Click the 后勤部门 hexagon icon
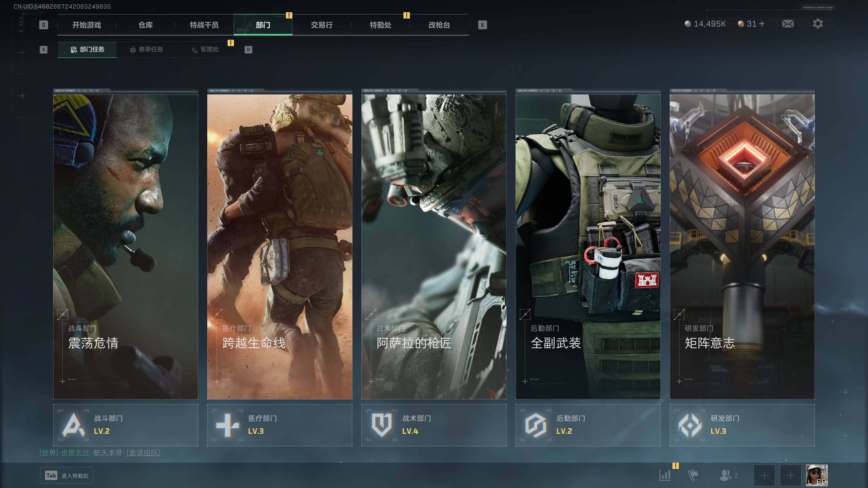The width and height of the screenshot is (868, 488). click(536, 425)
